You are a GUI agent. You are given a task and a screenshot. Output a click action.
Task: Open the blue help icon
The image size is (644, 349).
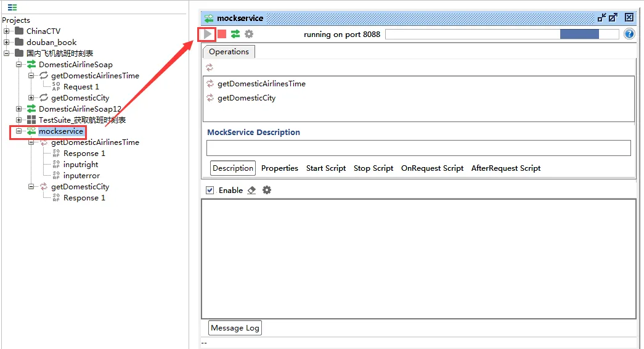[629, 34]
